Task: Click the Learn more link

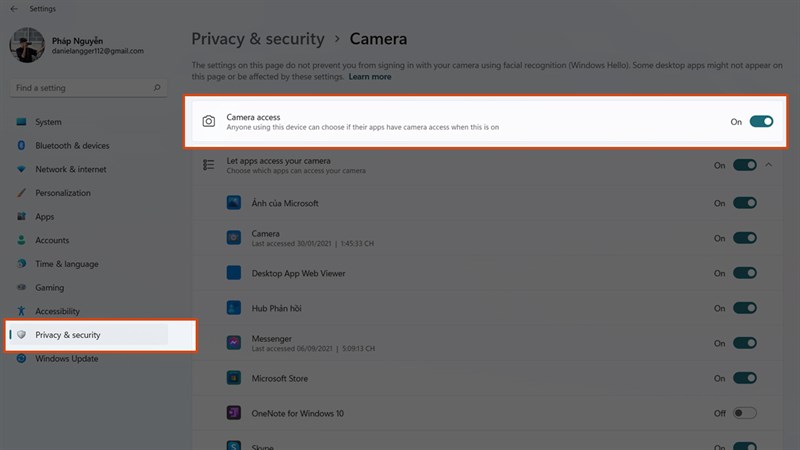Action: pyautogui.click(x=370, y=77)
